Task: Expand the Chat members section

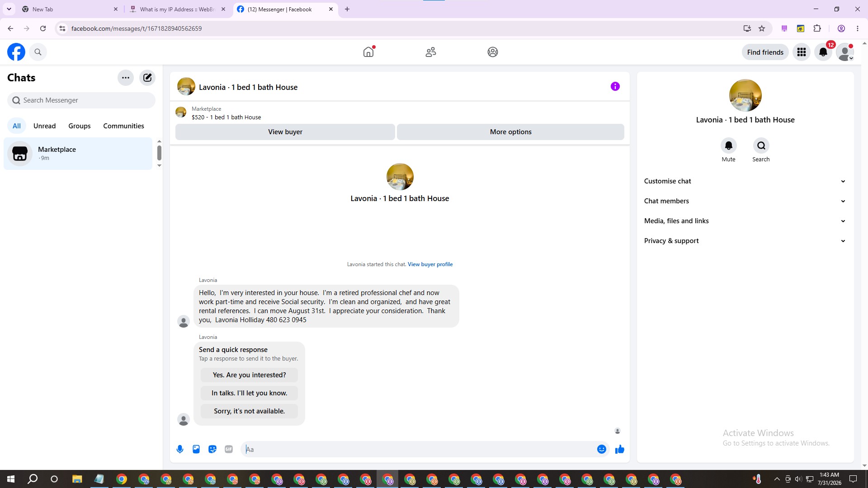Action: point(745,201)
